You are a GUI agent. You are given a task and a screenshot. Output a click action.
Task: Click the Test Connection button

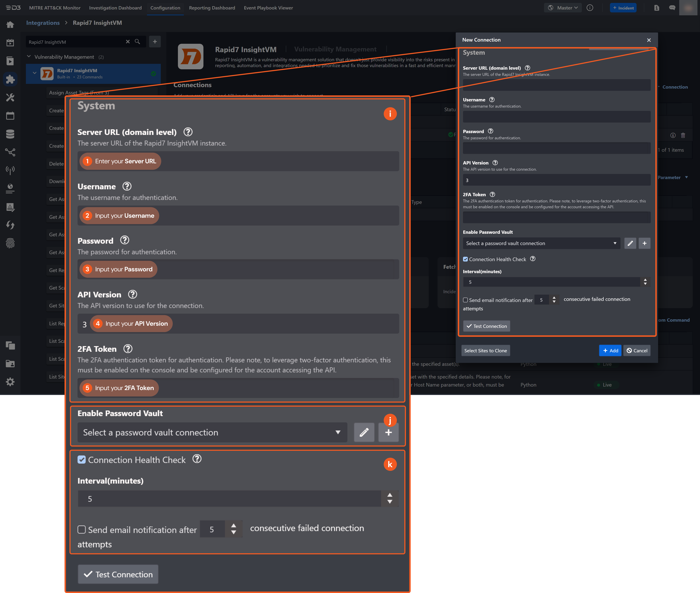click(x=486, y=326)
